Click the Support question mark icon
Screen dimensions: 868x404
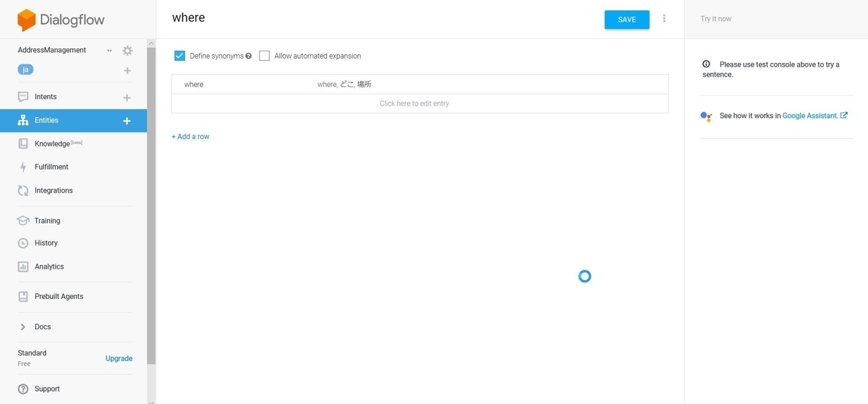[x=23, y=389]
